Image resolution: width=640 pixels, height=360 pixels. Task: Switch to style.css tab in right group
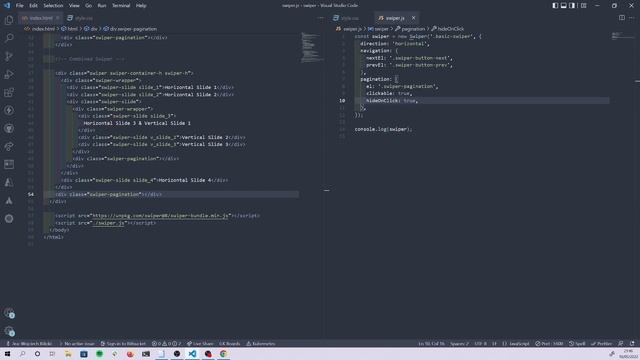346,18
